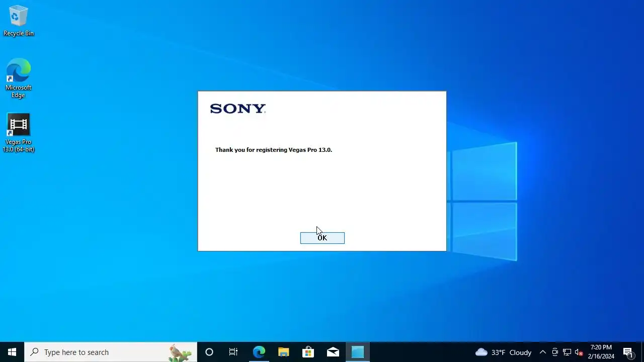Image resolution: width=644 pixels, height=362 pixels.
Task: Select the Microsoft Edge desktop shortcut
Action: [19, 78]
